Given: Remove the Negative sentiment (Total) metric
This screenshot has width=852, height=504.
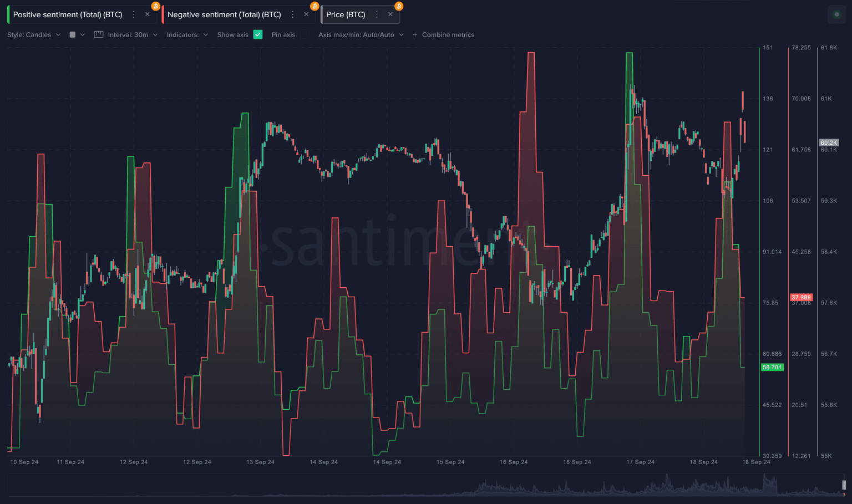Looking at the screenshot, I should click(306, 14).
